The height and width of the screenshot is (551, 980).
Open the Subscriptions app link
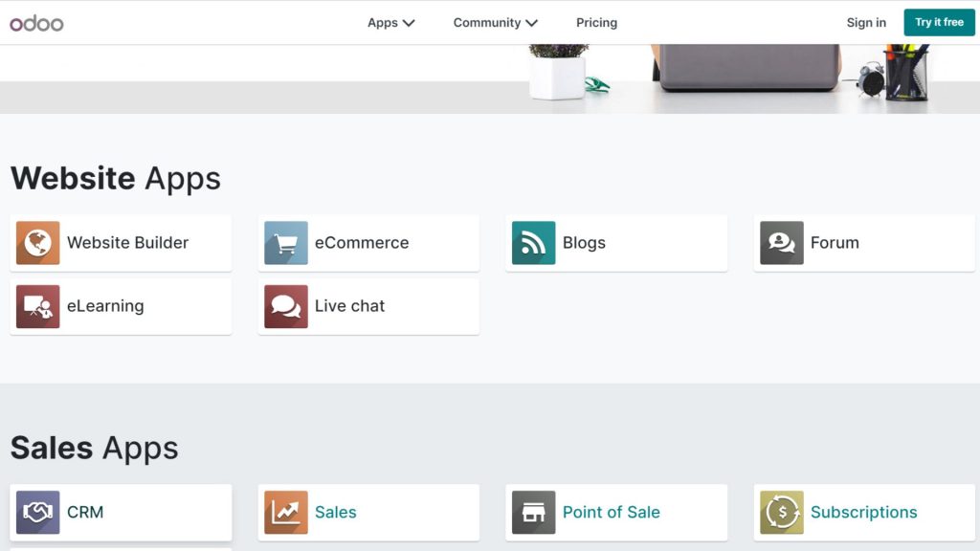pos(864,513)
